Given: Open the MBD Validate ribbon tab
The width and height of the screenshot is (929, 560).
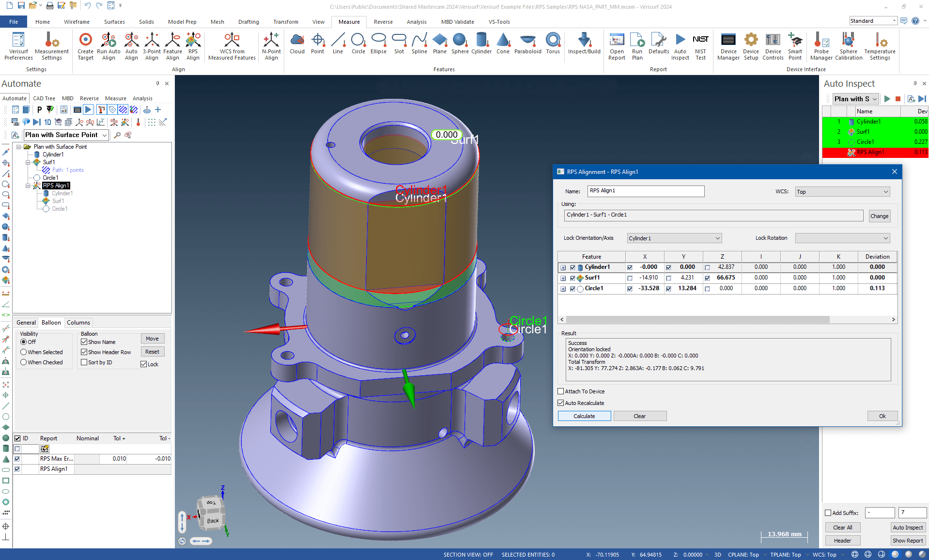Looking at the screenshot, I should coord(457,22).
